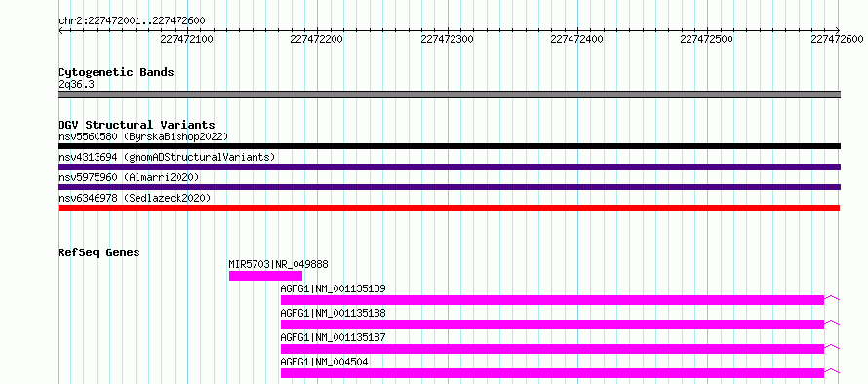868x384 pixels.
Task: Click ruler tick label 227472200
Action: click(317, 39)
